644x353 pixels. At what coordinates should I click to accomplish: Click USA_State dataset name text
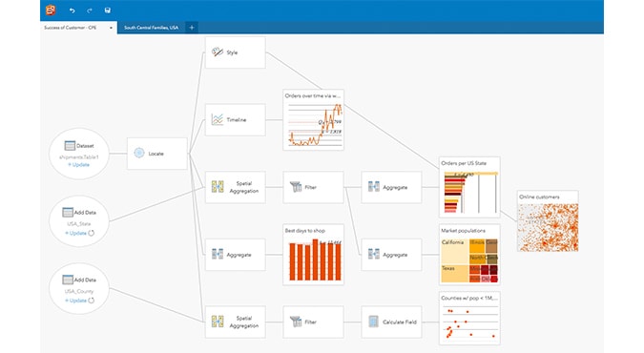point(78,224)
